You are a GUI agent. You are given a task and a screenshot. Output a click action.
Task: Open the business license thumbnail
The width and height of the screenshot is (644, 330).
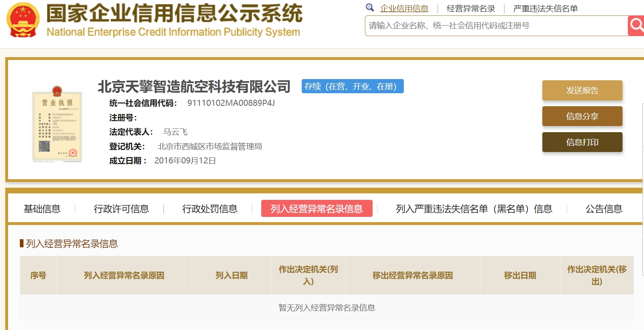click(x=57, y=124)
